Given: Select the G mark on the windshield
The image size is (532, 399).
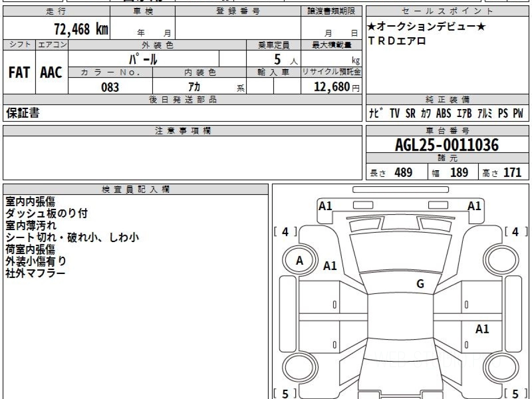Looking at the screenshot, I should 420,284.
